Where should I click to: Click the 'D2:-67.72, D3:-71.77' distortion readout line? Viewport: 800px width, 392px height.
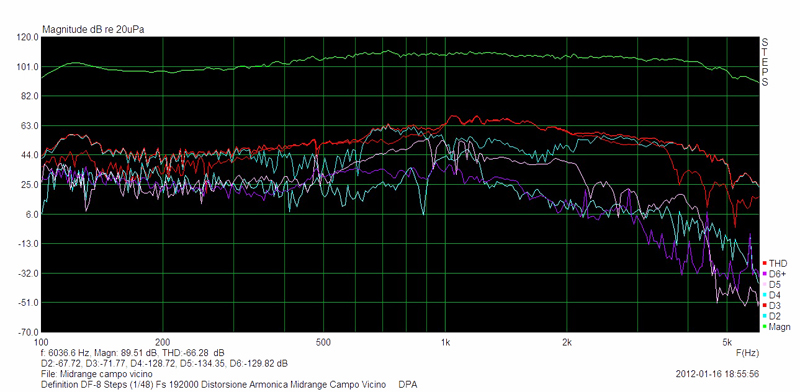coord(164,363)
